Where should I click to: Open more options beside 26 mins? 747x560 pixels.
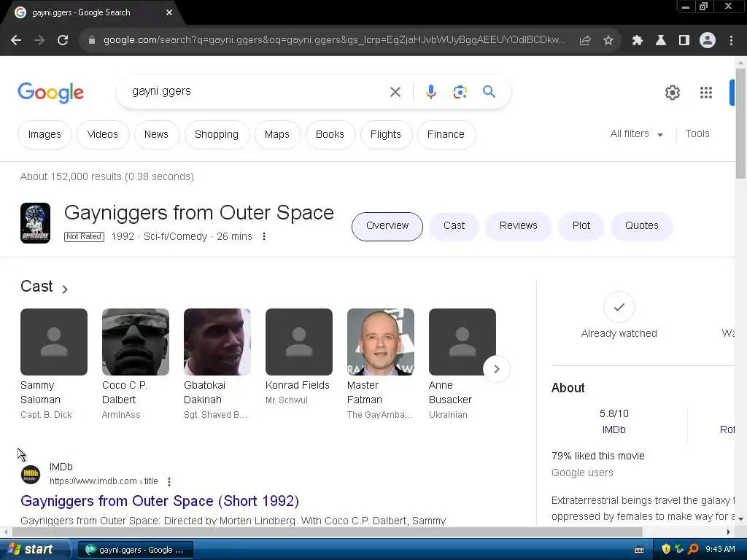pyautogui.click(x=264, y=236)
